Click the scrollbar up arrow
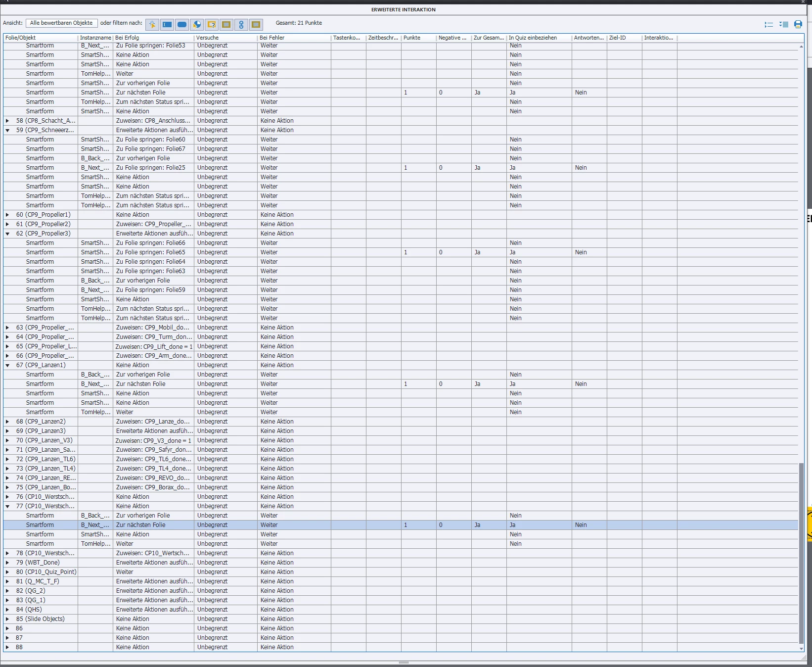This screenshot has height=667, width=812. 801,47
